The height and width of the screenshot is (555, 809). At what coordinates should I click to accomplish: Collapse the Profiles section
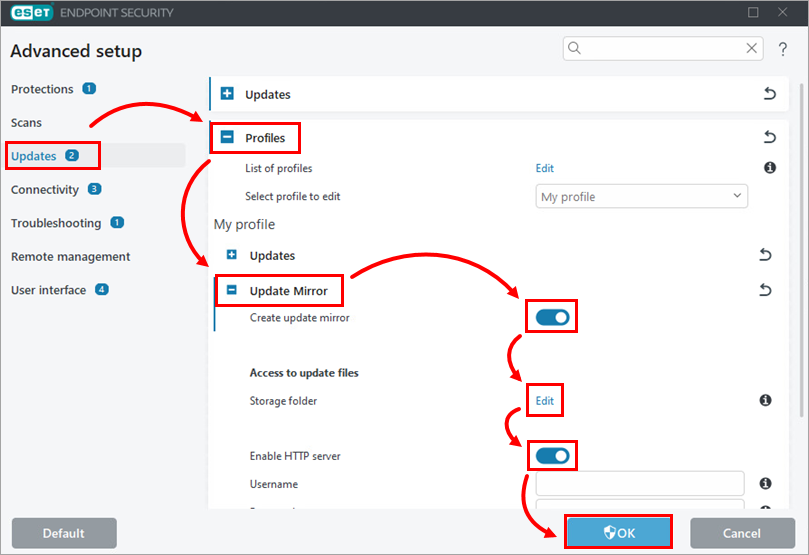tap(228, 138)
